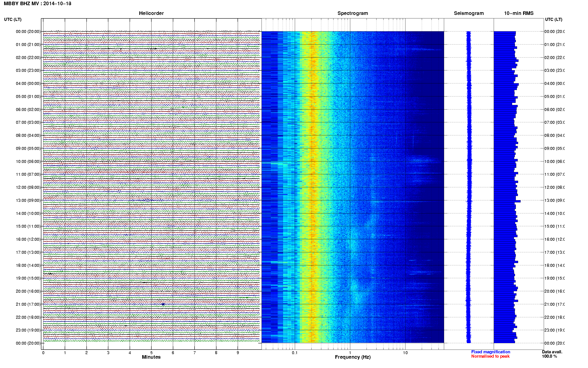Viewport: 588px width, 368px height.
Task: Click the left '01:00 (21:00)' time label
Action: (28, 44)
